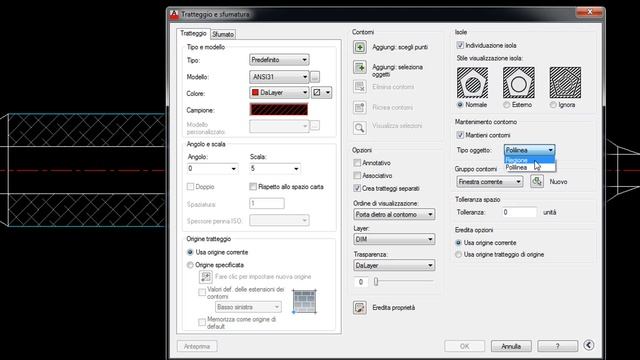640x360 pixels.
Task: Choose Usa origine tratteggio di origine
Action: coord(458,254)
